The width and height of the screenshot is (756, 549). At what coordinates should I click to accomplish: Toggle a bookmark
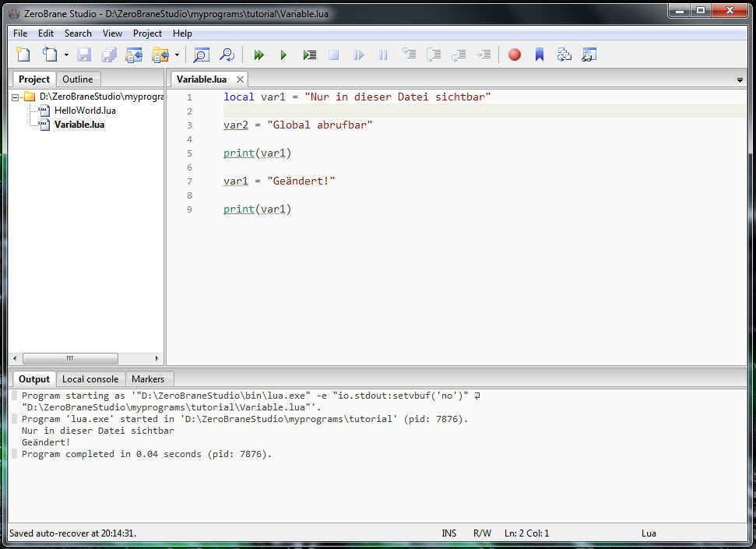tap(539, 55)
